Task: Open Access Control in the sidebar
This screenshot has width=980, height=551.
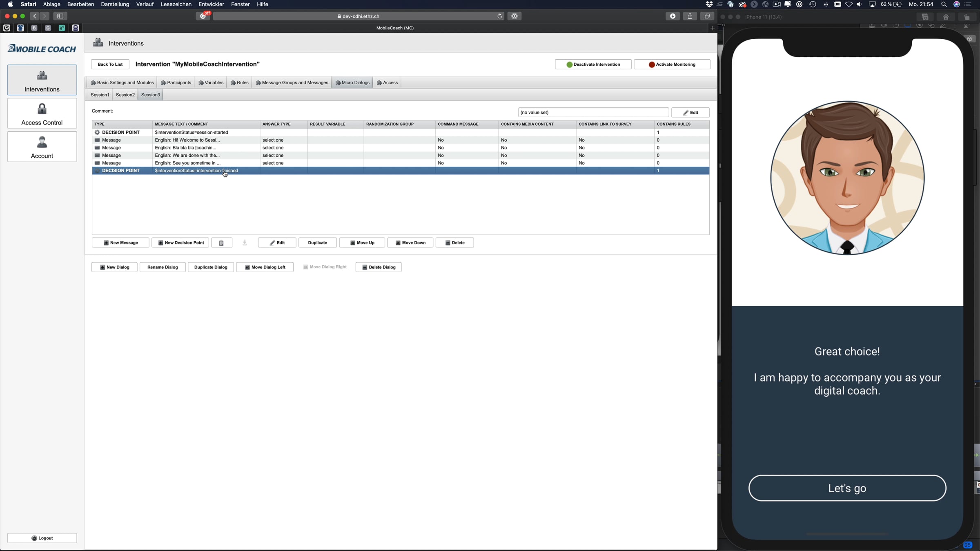Action: [42, 113]
